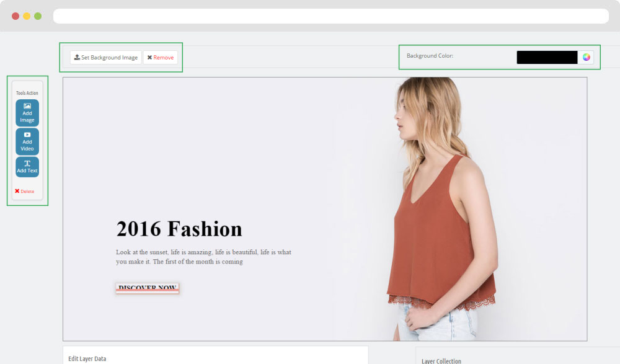
Task: Maximize window with green dot
Action: pyautogui.click(x=38, y=16)
